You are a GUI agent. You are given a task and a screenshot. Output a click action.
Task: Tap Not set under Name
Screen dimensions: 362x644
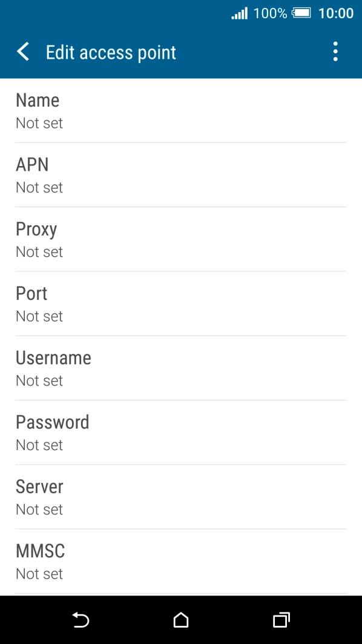39,123
